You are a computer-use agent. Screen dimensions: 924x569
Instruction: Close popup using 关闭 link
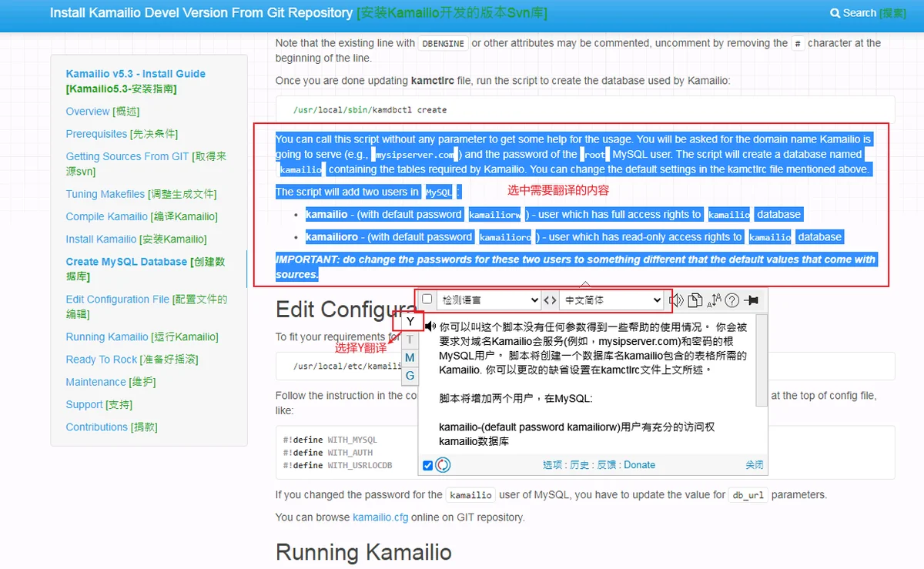pyautogui.click(x=755, y=465)
